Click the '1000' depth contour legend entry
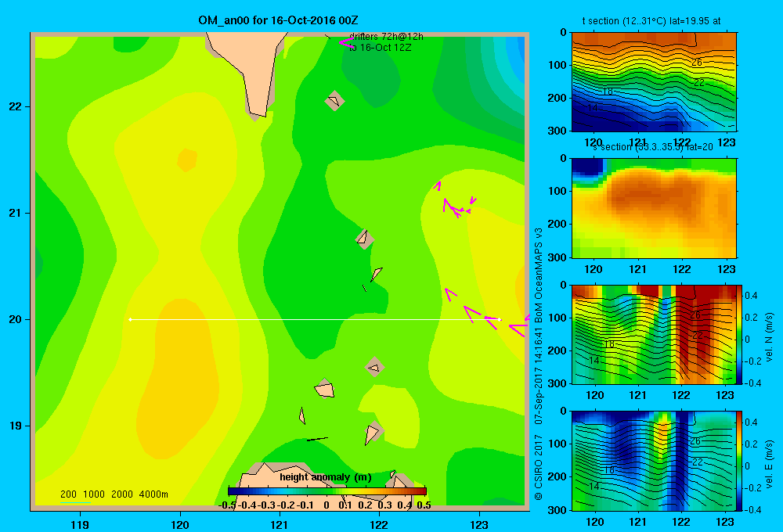Viewport: 783px width, 532px height. (94, 494)
